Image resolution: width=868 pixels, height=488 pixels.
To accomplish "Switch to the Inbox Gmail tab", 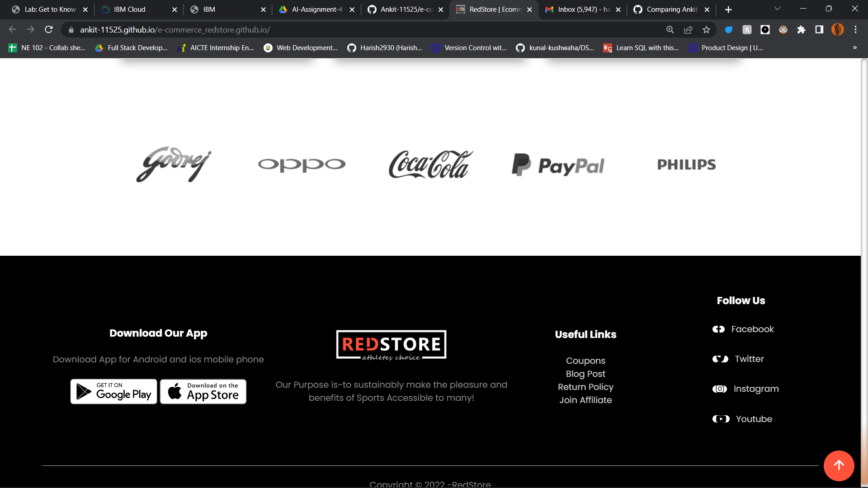I will coord(581,9).
